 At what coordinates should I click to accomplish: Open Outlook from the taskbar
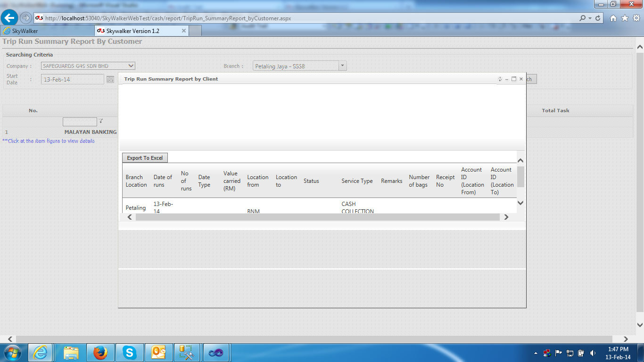pyautogui.click(x=158, y=353)
